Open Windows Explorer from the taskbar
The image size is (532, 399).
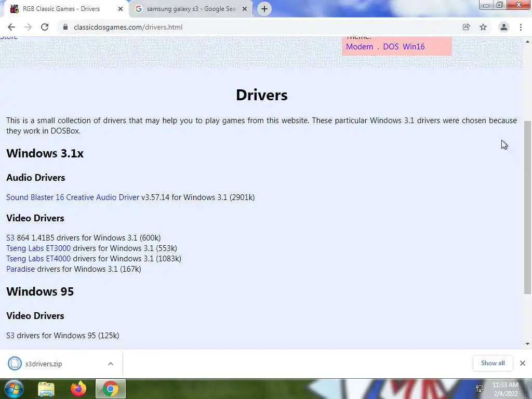coord(46,389)
